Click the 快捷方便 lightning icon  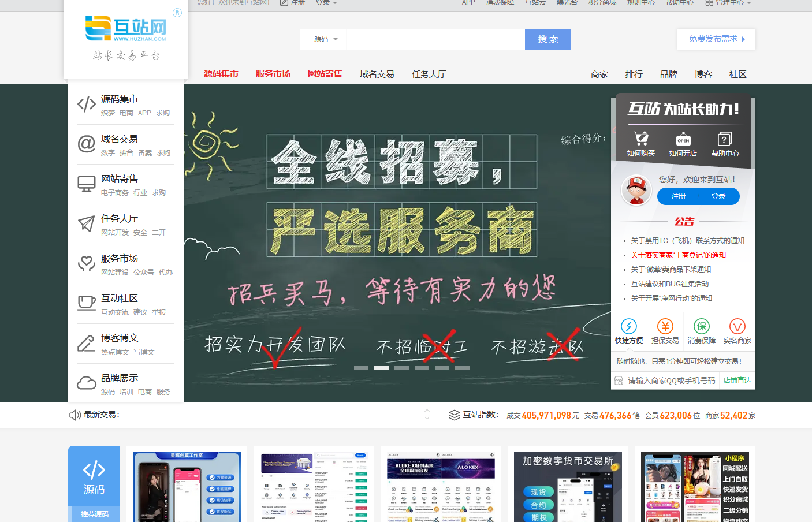click(x=629, y=326)
